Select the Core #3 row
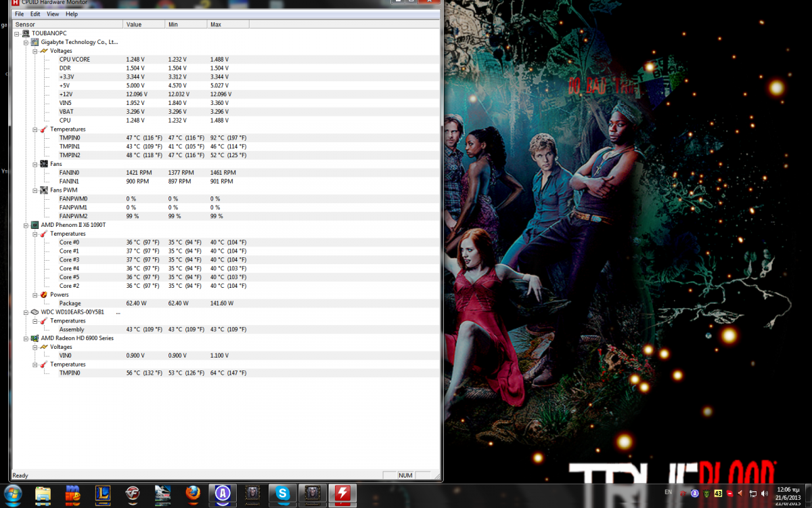This screenshot has height=508, width=812. (x=226, y=259)
